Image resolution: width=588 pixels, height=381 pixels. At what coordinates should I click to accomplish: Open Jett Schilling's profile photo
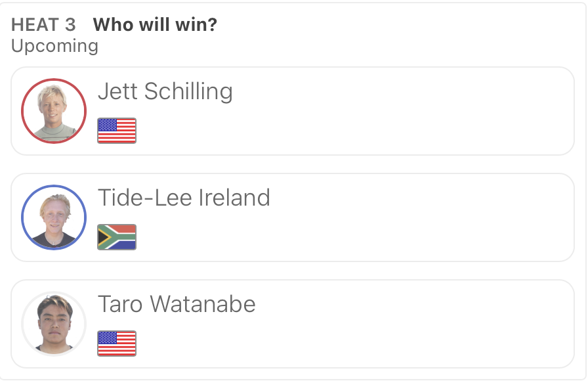pos(54,111)
